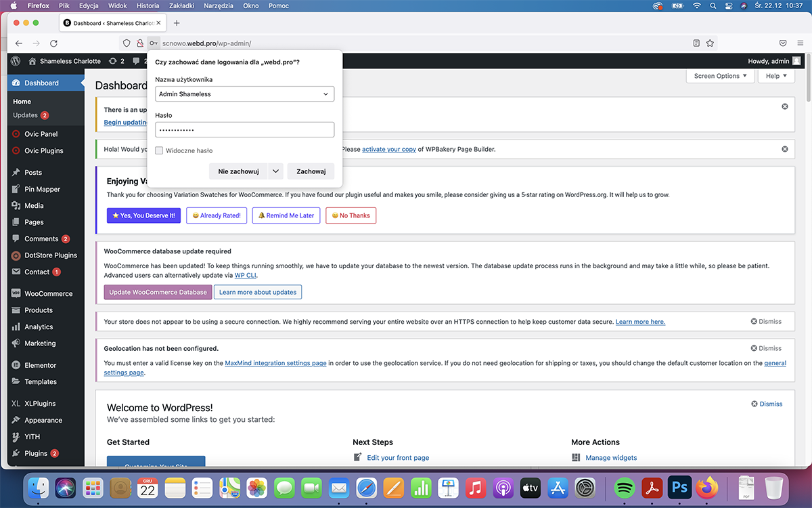Dismiss the Welcome to WordPress panel
This screenshot has height=508, width=812.
coord(767,404)
